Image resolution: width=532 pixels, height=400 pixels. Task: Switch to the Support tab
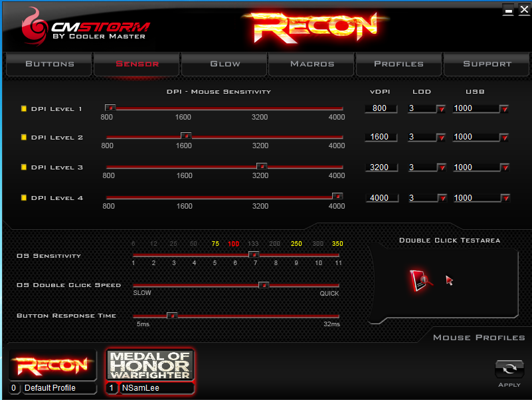(487, 64)
